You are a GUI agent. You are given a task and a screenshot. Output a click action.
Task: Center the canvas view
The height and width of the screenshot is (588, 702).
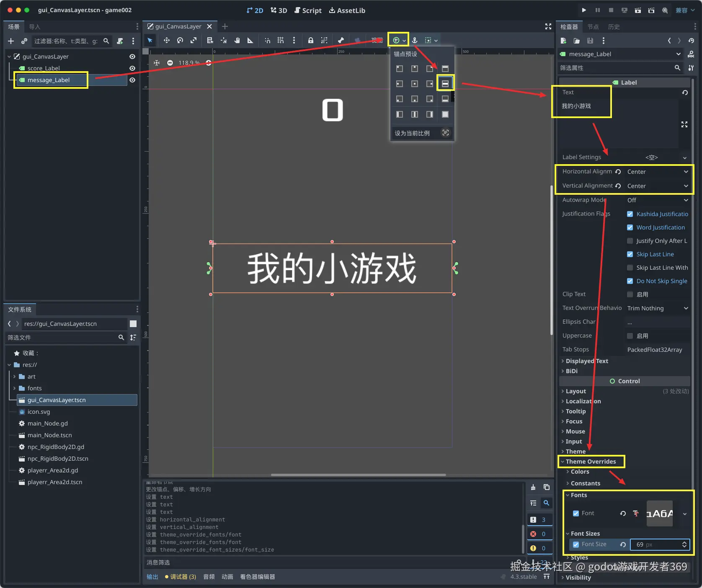click(x=157, y=63)
